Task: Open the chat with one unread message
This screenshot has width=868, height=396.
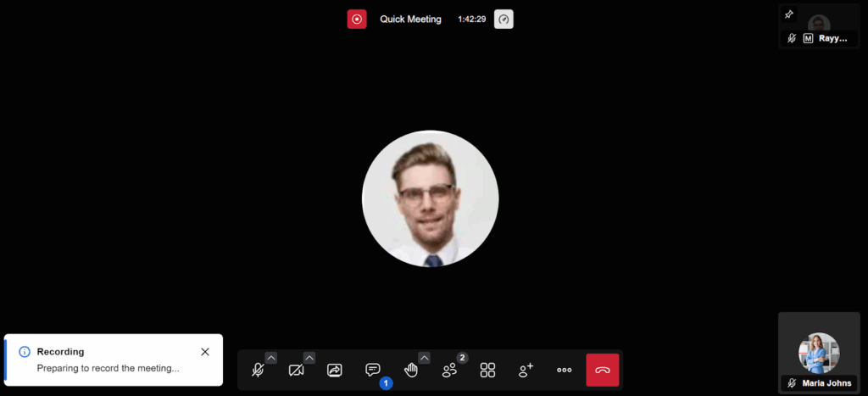Action: coord(373,371)
